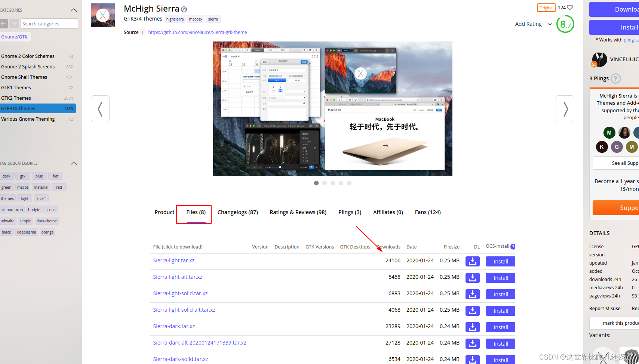This screenshot has height=364, width=639.
Task: Collapse the Tag Subcategories section
Action: tap(74, 163)
